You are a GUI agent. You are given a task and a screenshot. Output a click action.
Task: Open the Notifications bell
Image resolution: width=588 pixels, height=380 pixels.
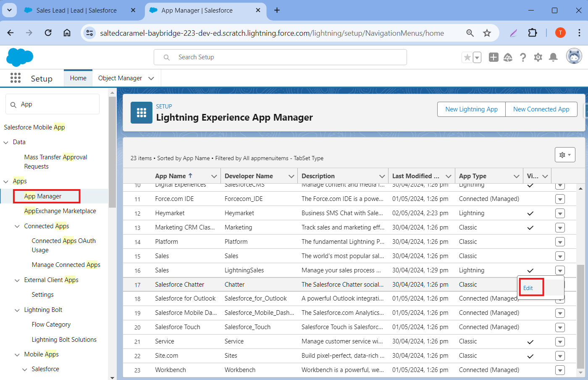[x=554, y=58]
